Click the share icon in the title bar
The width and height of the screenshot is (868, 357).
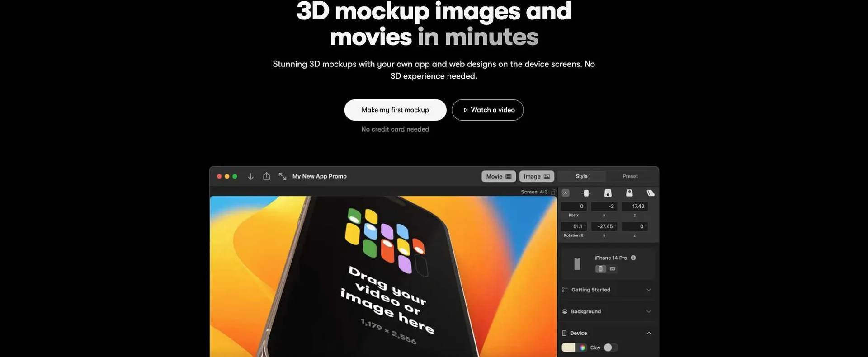point(267,176)
